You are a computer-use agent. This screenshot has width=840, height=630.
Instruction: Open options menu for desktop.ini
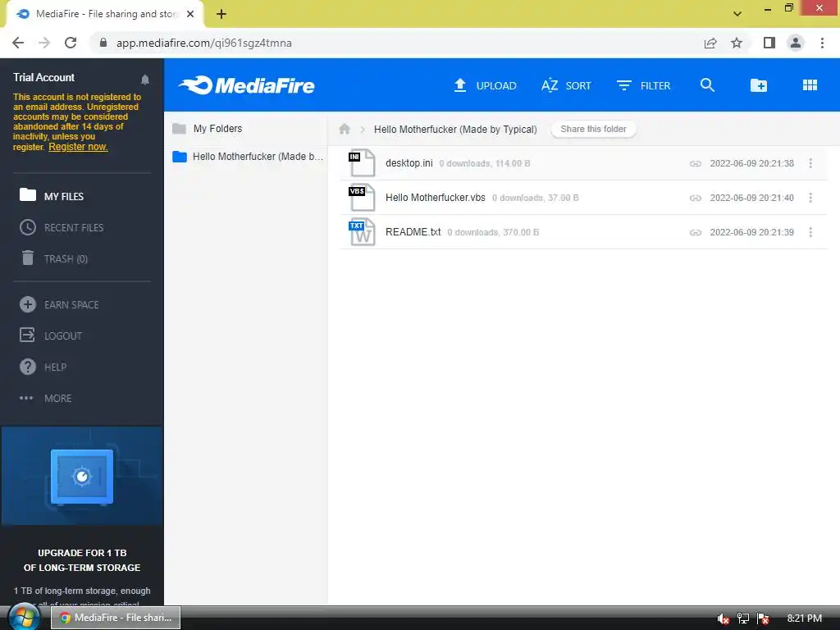810,163
